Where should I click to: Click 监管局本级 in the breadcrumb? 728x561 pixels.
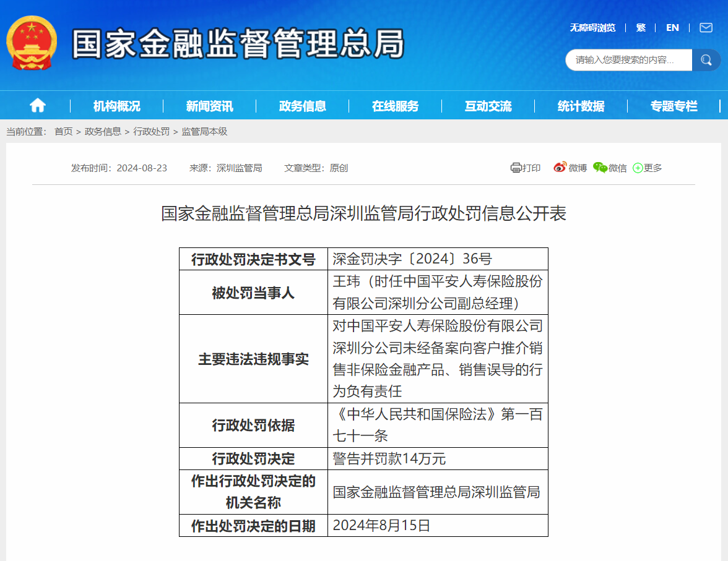(x=204, y=132)
